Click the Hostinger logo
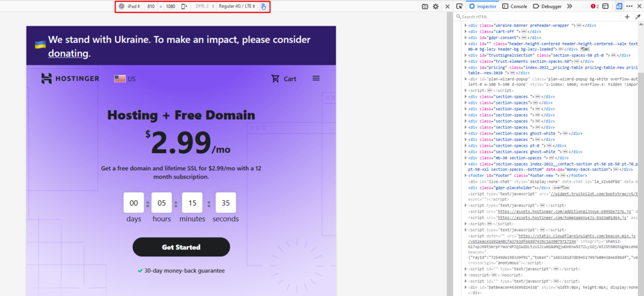 [x=70, y=79]
